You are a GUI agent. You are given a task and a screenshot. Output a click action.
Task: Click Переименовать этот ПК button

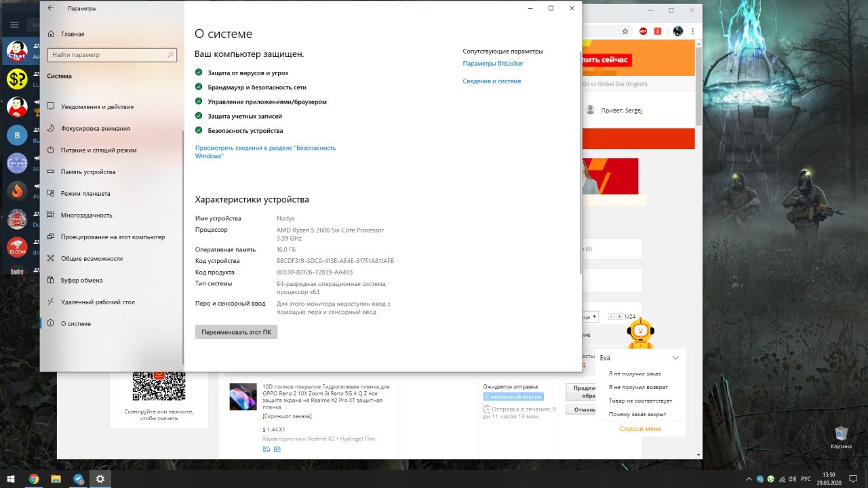[x=236, y=332]
